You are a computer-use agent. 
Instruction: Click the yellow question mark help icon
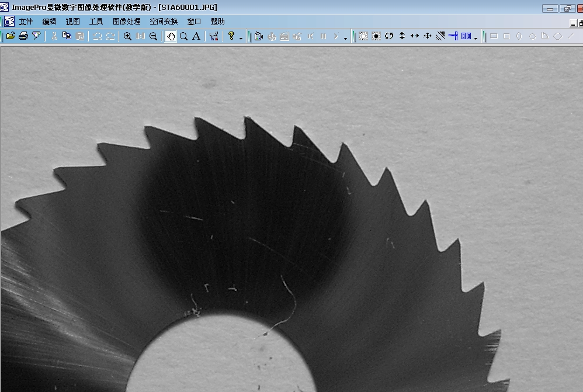[x=231, y=36]
